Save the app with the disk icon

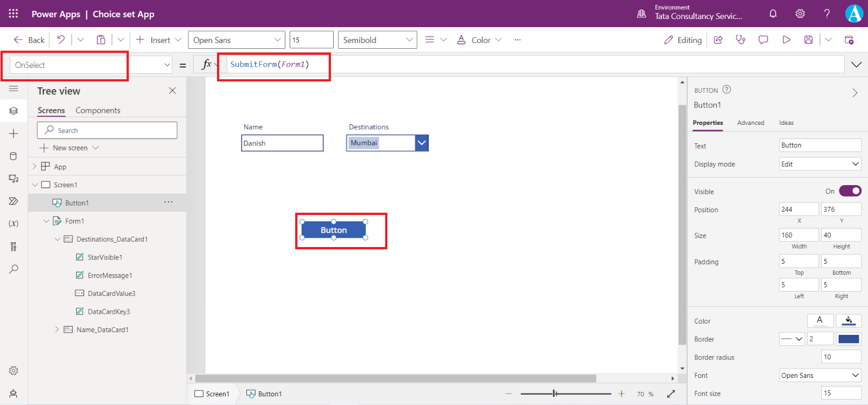[x=808, y=40]
